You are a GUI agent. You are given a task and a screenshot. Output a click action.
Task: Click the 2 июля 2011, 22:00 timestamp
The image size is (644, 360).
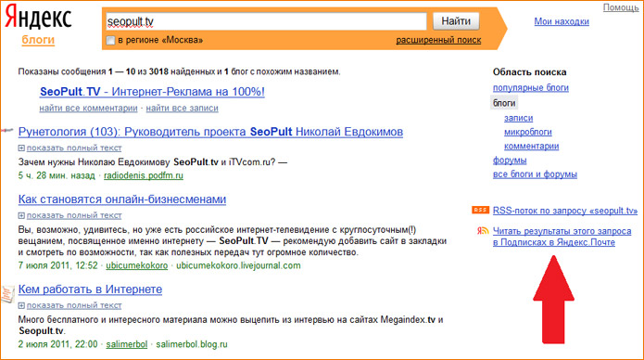[x=57, y=344]
